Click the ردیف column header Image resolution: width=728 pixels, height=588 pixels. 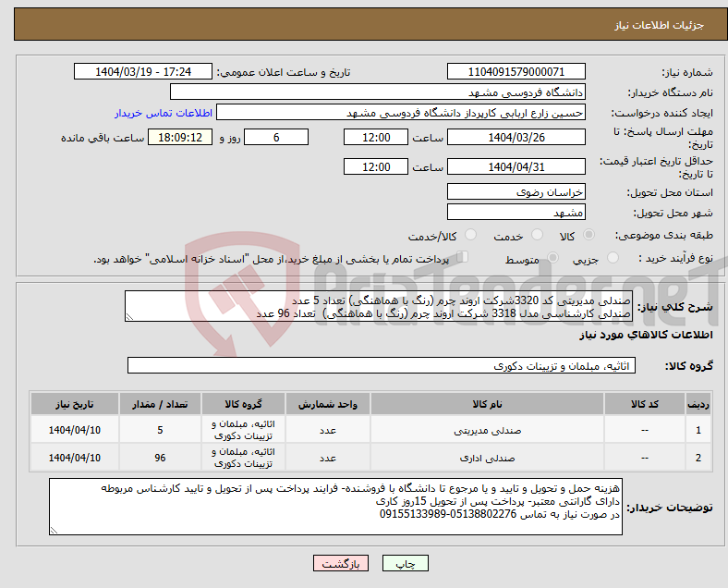tap(698, 404)
